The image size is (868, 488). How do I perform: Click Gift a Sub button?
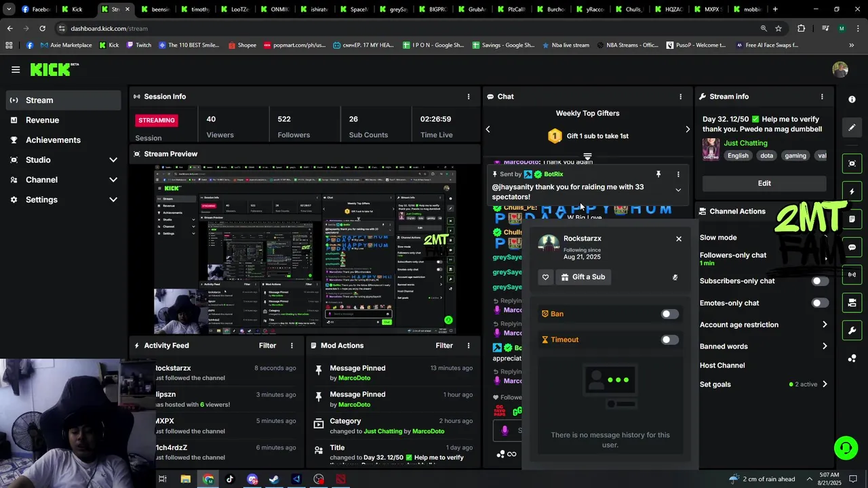(x=583, y=277)
